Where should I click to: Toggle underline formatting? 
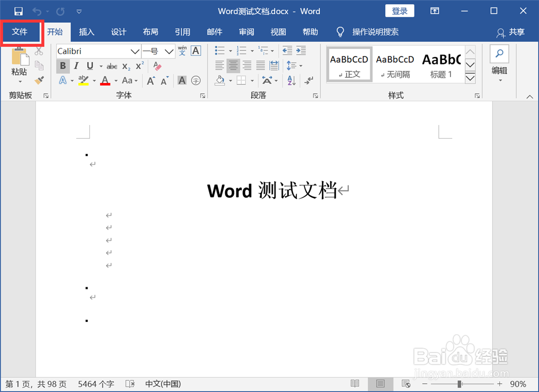coord(89,66)
